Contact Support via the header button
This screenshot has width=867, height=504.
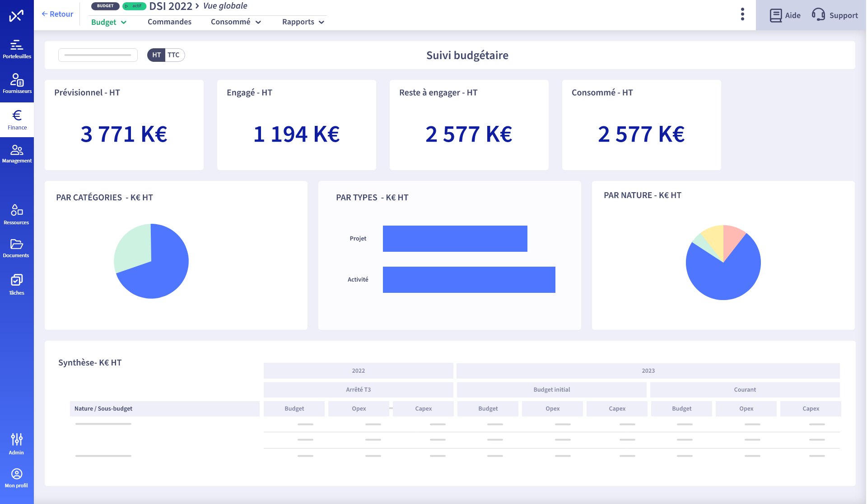[834, 14]
